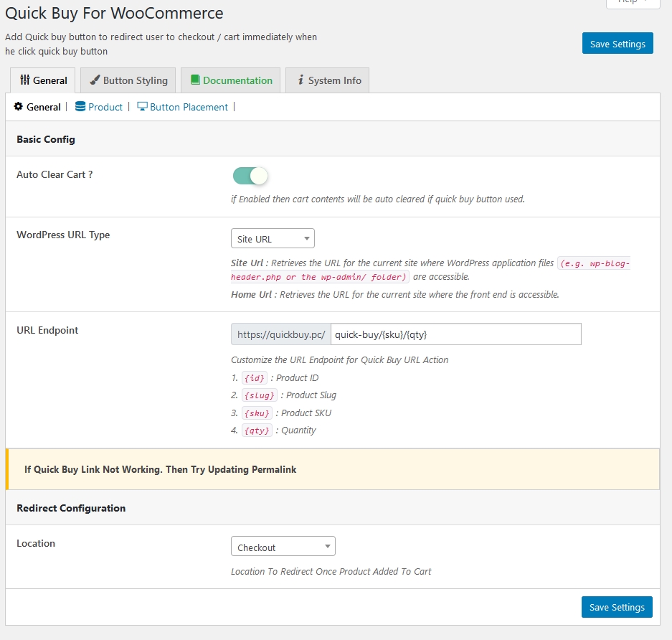Open the Help dropdown at top right
The width and height of the screenshot is (672, 640).
click(x=633, y=2)
